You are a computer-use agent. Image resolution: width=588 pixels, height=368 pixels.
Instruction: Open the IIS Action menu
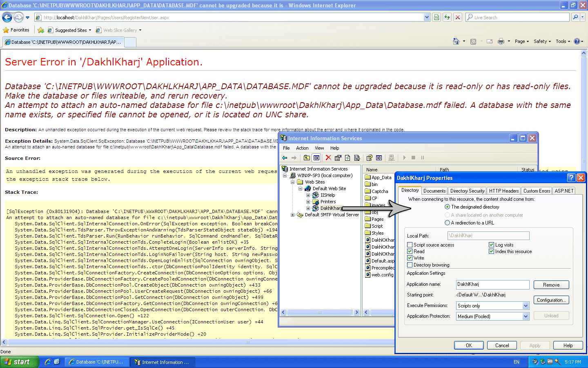click(x=302, y=148)
